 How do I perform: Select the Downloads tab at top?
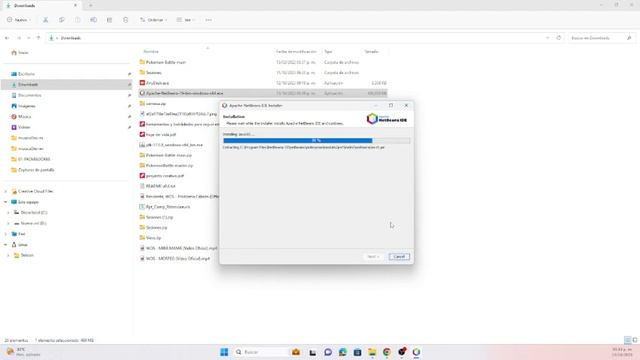click(x=41, y=5)
